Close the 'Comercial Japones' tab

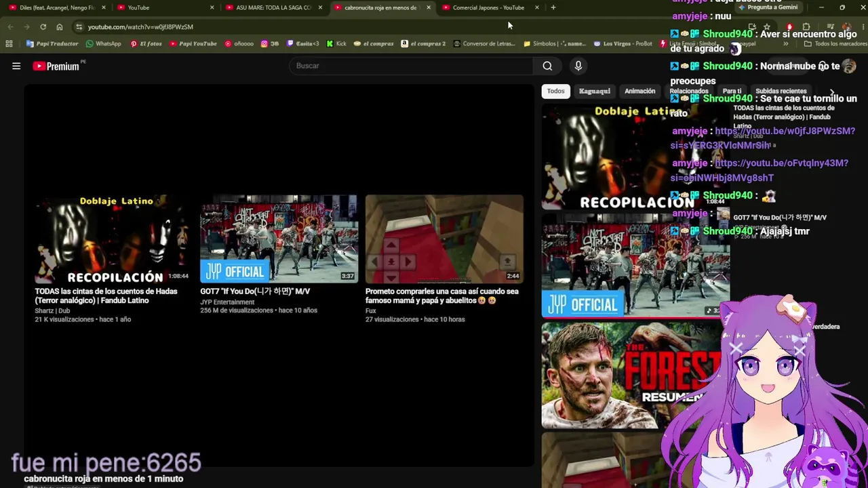[x=537, y=7]
